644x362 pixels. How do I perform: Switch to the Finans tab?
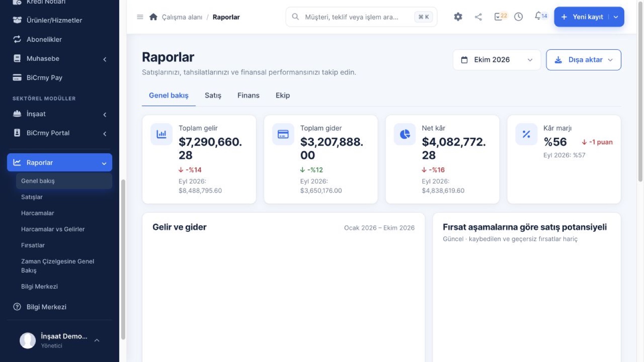(x=248, y=96)
